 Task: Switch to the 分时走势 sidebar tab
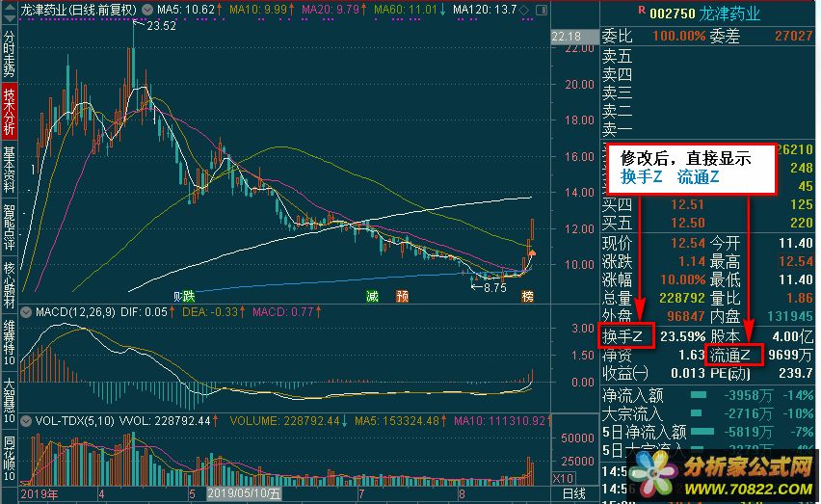(x=9, y=53)
